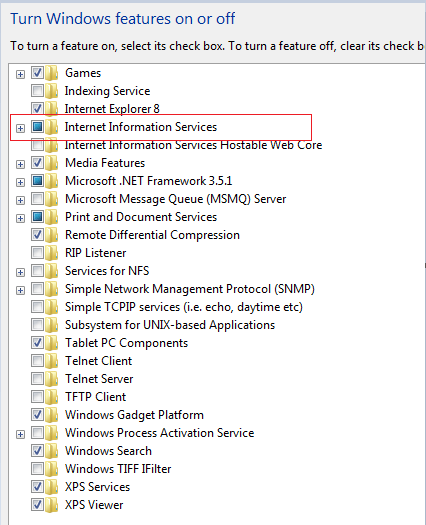426x525 pixels.
Task: Uncheck Tablet PC Components checkbox
Action: coord(37,343)
